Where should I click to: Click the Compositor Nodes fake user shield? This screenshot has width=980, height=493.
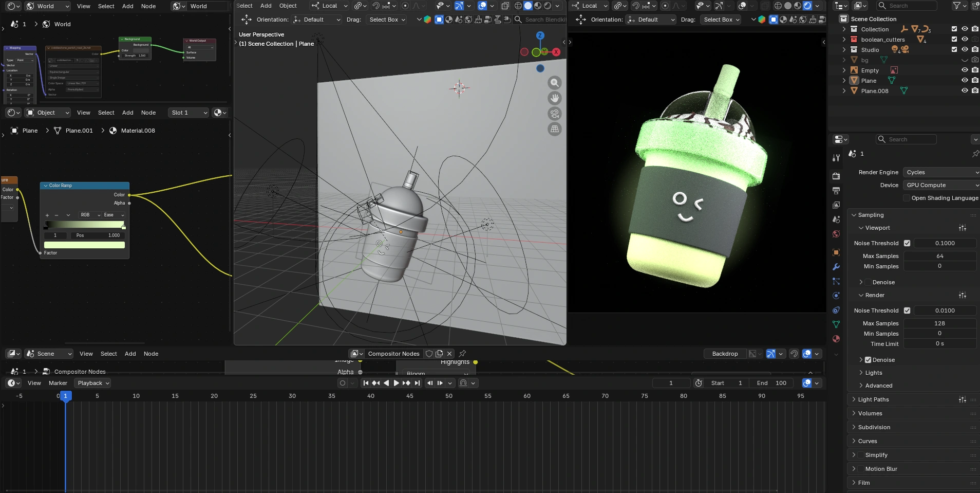(x=429, y=354)
